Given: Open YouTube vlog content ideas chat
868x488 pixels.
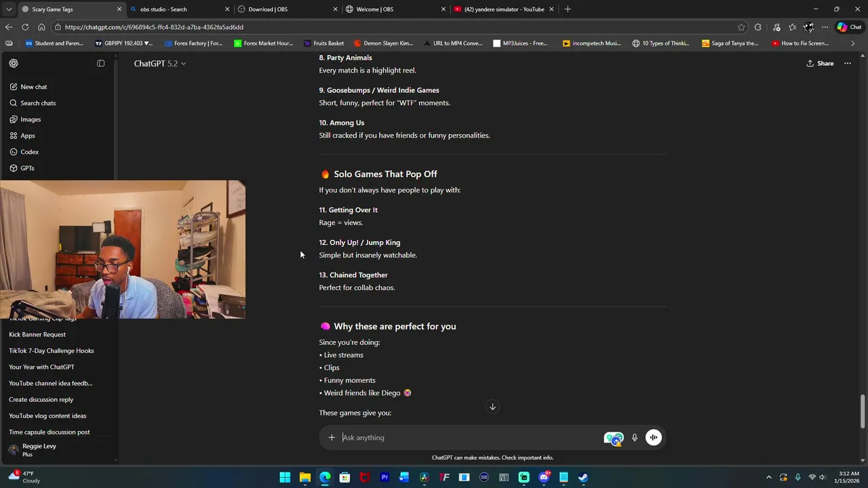Looking at the screenshot, I should click(x=47, y=415).
